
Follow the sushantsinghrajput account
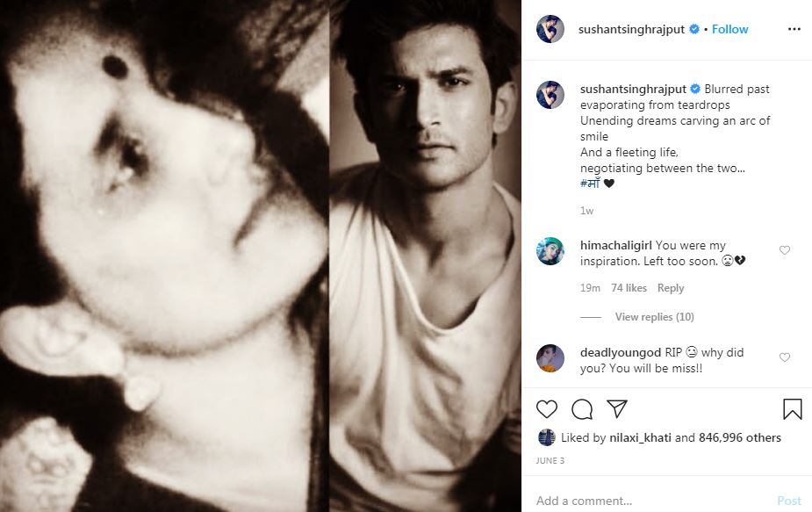729,29
